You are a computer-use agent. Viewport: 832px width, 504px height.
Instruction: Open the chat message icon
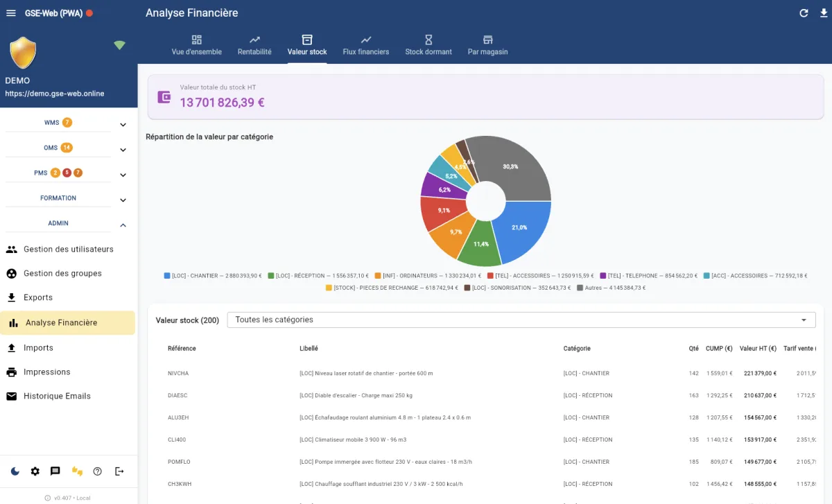[55, 471]
